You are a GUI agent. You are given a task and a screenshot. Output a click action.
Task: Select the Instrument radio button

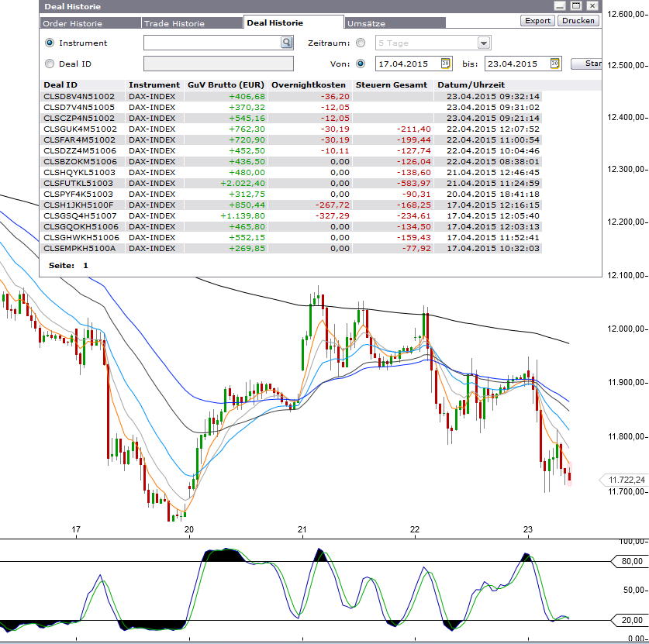tap(49, 43)
